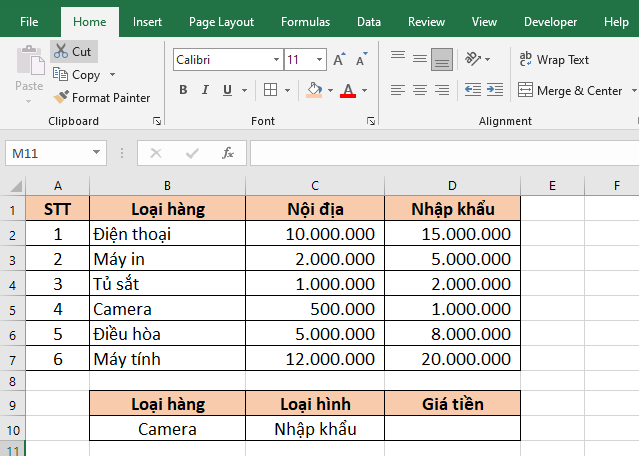Click the Borders icon
Viewport: 639px width, 456px height.
[x=270, y=91]
